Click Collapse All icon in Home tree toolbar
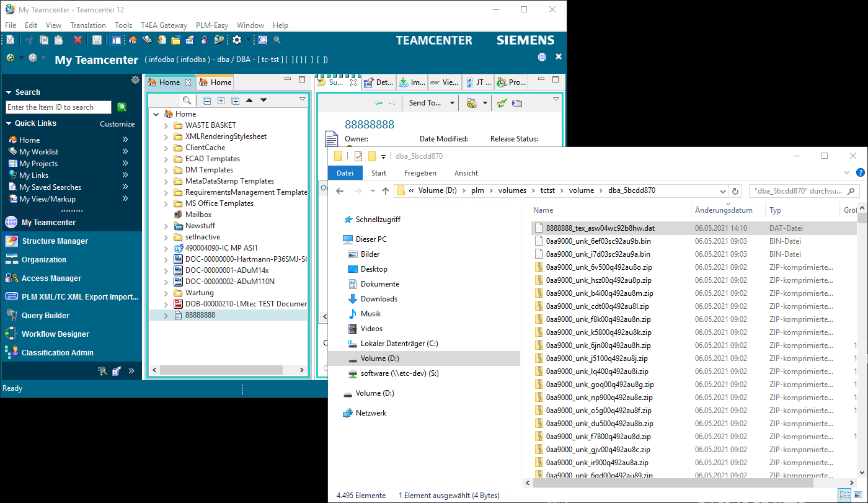Image resolution: width=868 pixels, height=503 pixels. [206, 100]
